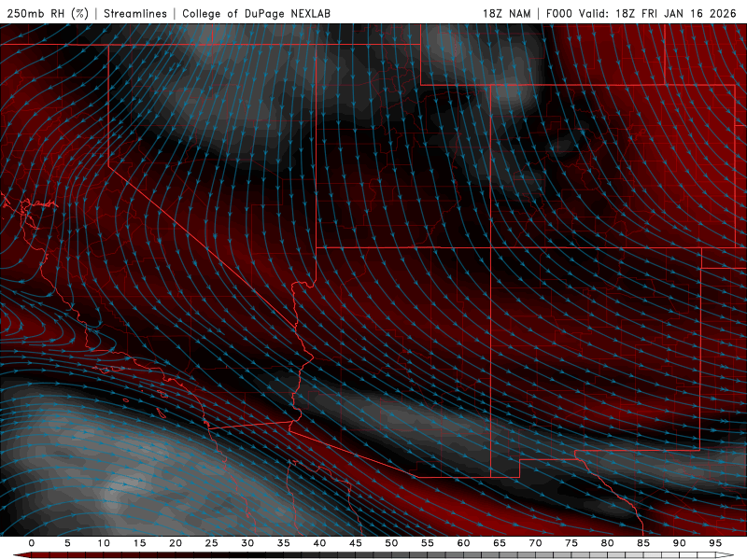Screen dimensions: 747x560
Task: Click the 20 value on the color scale
Action: (x=176, y=543)
